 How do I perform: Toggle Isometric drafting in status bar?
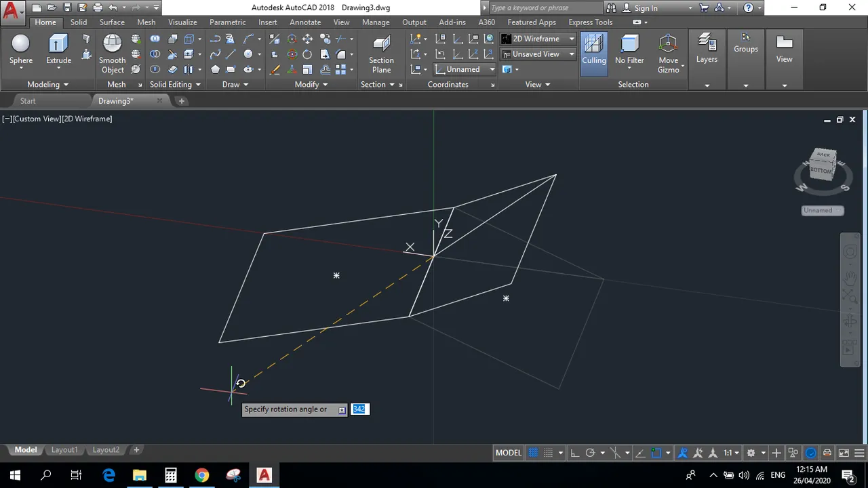615,453
